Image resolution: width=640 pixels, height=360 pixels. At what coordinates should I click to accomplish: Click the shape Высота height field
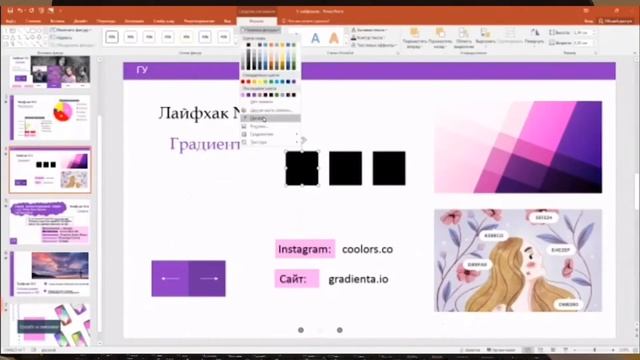click(582, 33)
